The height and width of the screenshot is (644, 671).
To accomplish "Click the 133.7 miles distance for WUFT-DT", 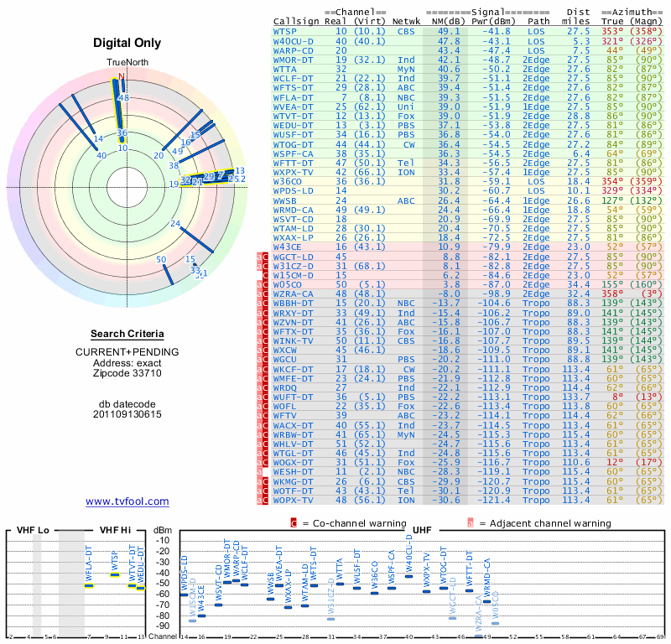I will 576,397.
